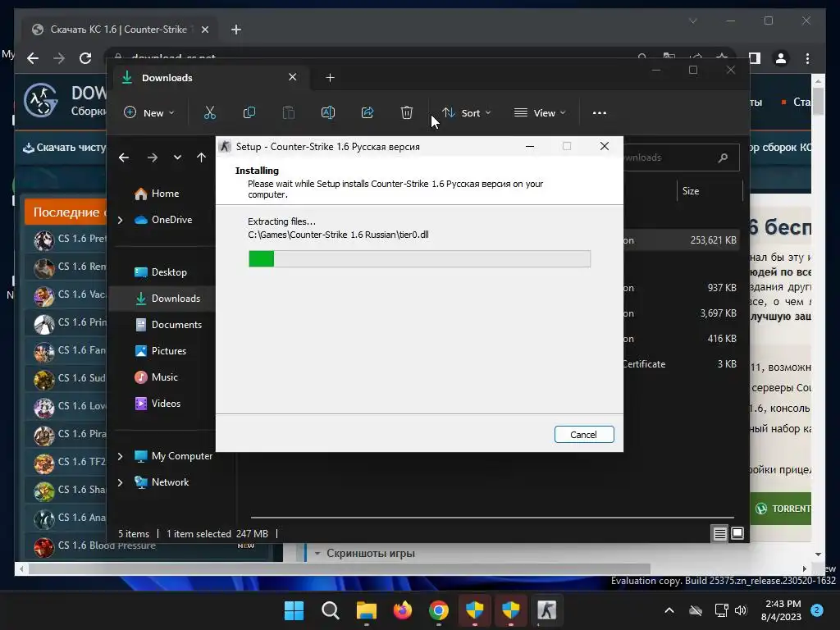The height and width of the screenshot is (630, 840).
Task: Open Google Chrome from the taskbar
Action: tap(439, 610)
